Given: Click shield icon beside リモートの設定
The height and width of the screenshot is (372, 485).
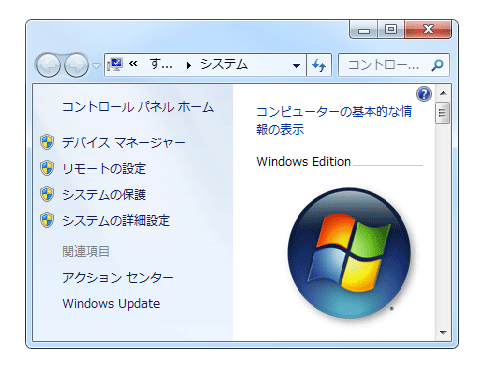Looking at the screenshot, I should point(47,168).
